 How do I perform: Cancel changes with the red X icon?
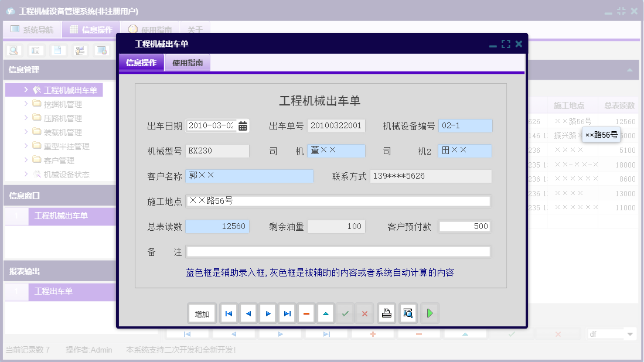pyautogui.click(x=364, y=313)
